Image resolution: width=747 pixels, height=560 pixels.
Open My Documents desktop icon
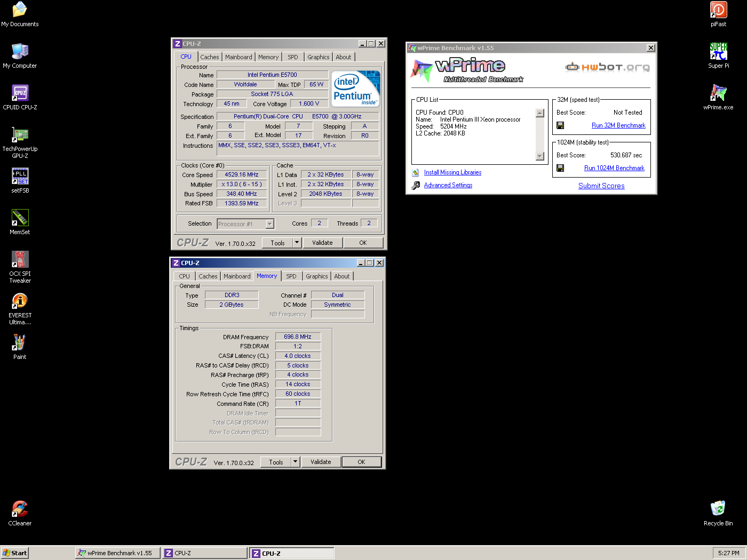tap(20, 14)
